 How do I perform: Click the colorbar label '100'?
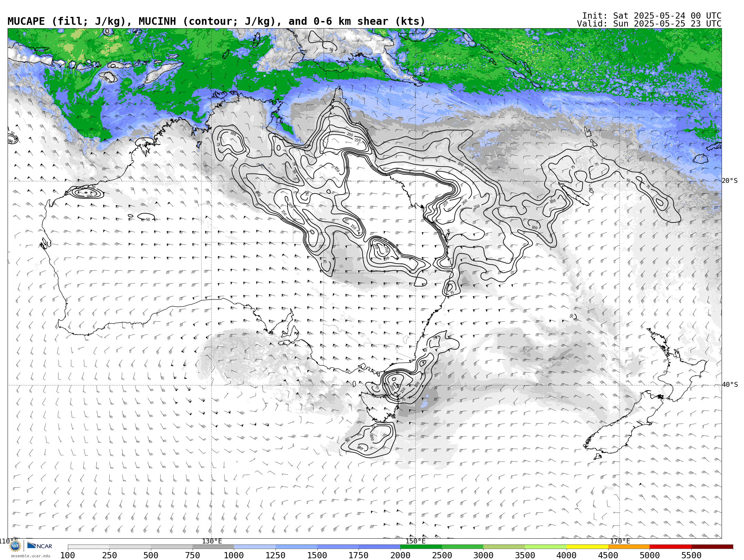coord(68,556)
